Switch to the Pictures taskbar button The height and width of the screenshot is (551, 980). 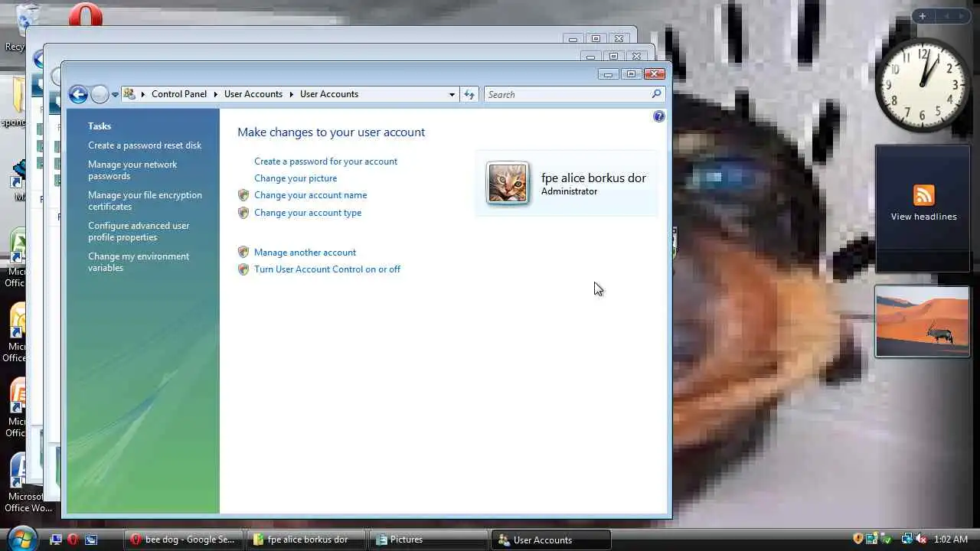pos(428,540)
